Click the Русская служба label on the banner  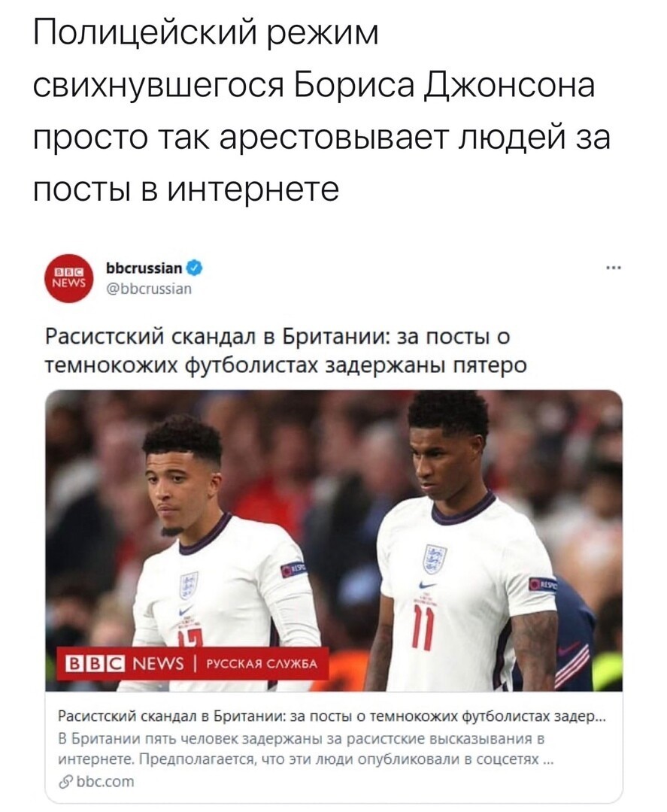tap(262, 665)
